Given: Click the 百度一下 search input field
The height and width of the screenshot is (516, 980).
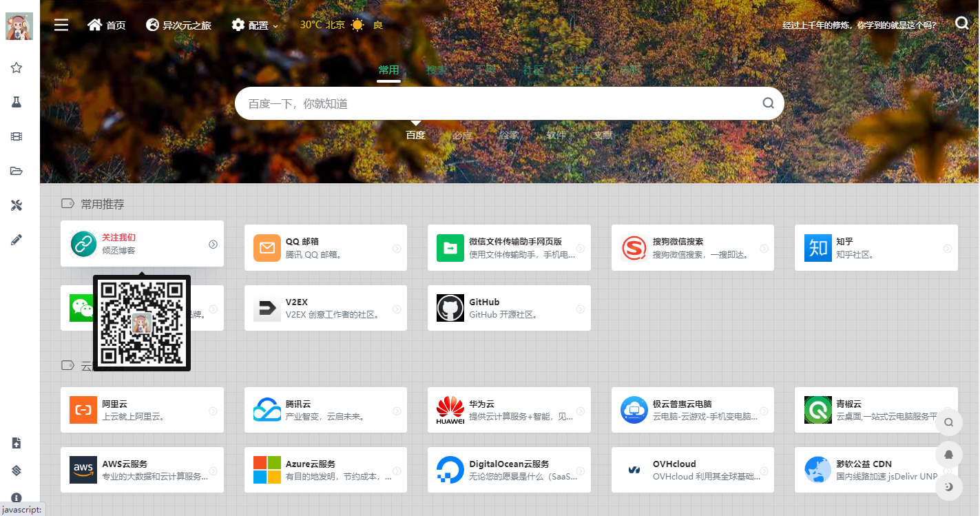Looking at the screenshot, I should (x=496, y=103).
